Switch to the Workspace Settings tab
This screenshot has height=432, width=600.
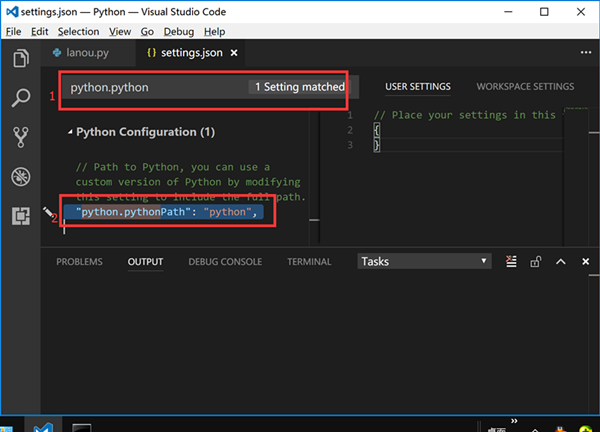525,87
